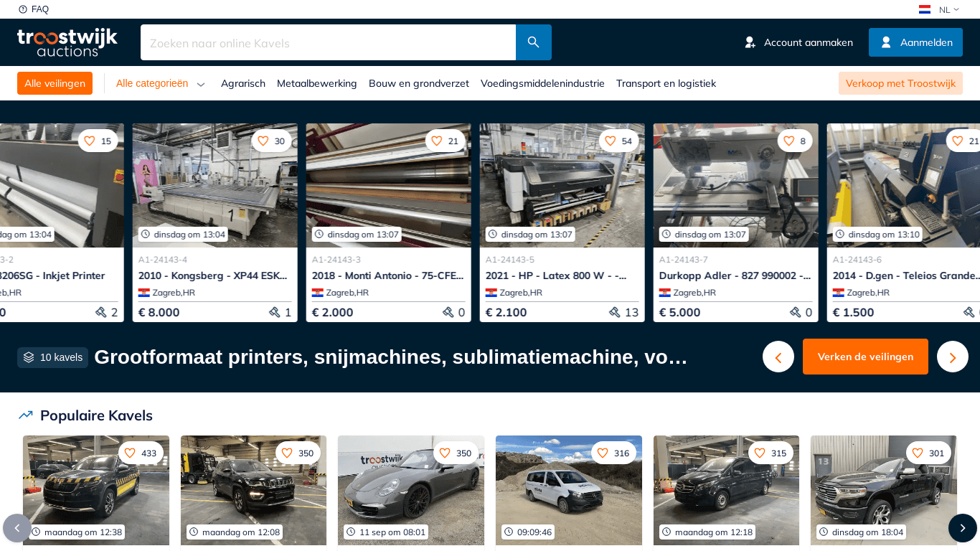Open the Kongsberg XP44 lot image

215,185
